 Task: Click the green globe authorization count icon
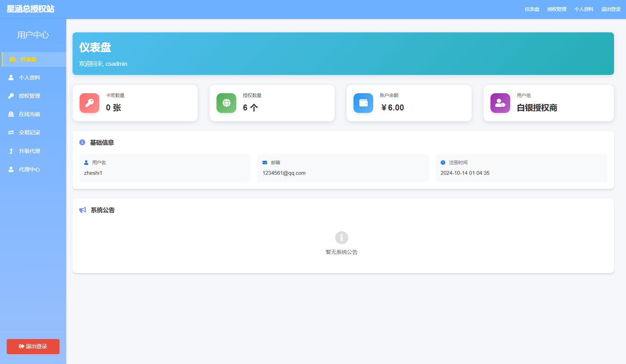click(x=226, y=103)
